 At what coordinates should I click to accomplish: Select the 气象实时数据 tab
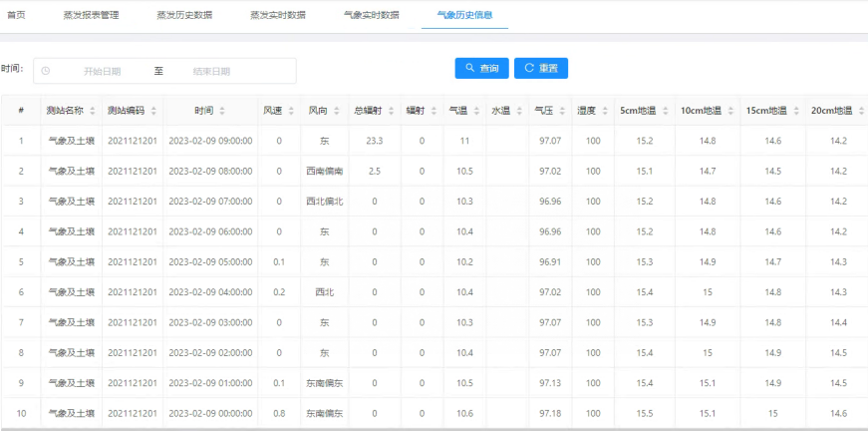tap(372, 15)
